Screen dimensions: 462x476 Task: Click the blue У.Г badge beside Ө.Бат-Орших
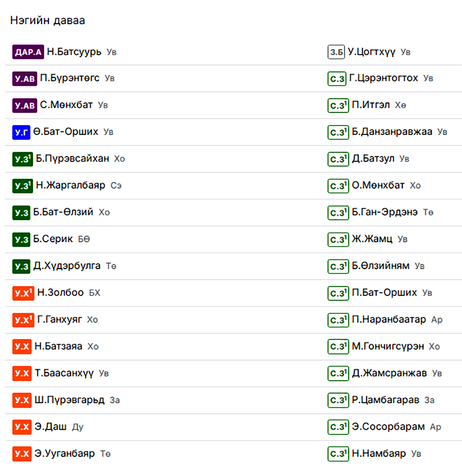coord(21,132)
